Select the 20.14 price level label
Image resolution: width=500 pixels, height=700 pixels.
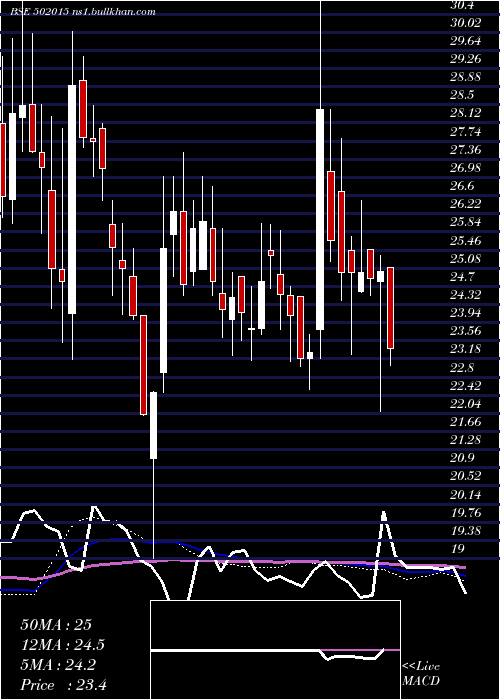(x=466, y=495)
